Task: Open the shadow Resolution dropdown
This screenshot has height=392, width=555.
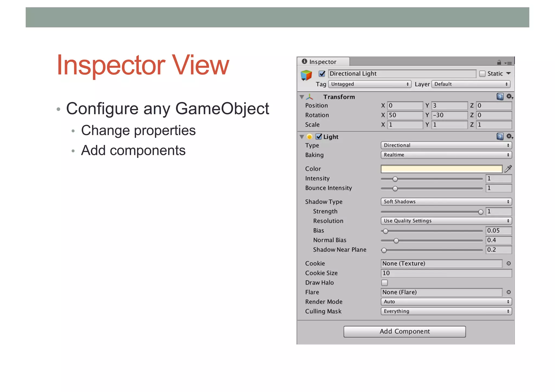Action: (x=446, y=221)
